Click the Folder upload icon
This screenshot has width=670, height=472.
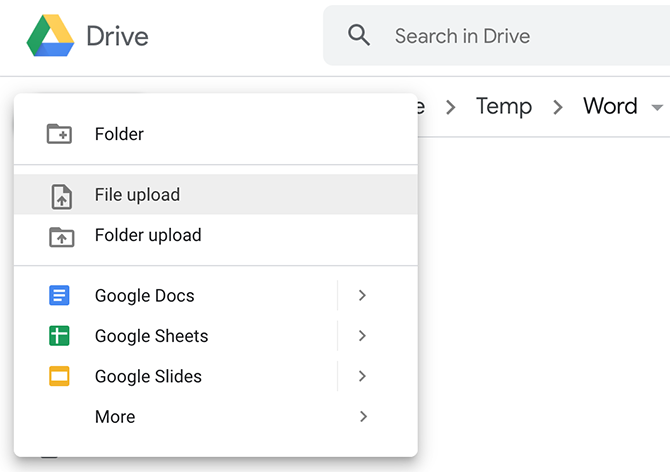tap(60, 237)
